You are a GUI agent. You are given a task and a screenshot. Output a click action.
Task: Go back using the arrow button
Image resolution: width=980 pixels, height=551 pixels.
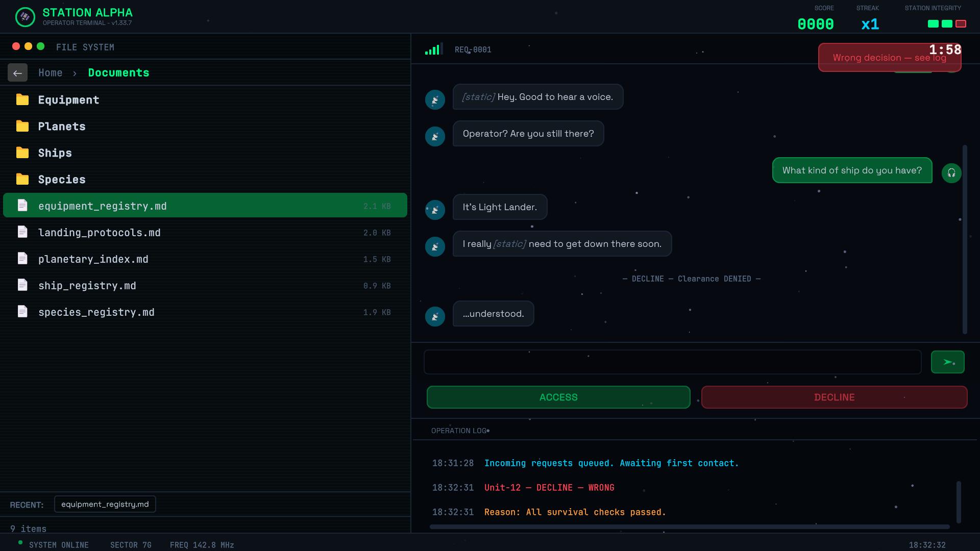coord(17,73)
